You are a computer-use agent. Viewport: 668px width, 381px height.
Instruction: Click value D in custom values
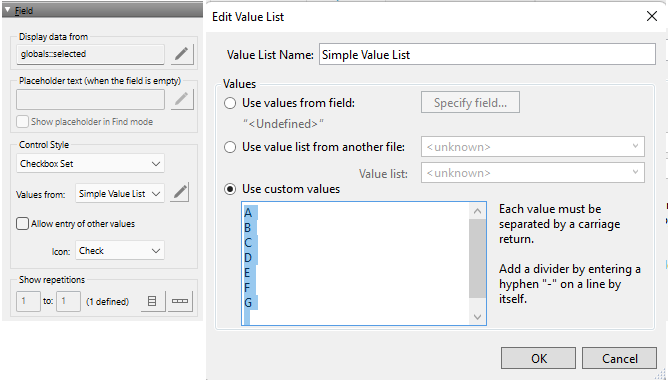pos(248,257)
